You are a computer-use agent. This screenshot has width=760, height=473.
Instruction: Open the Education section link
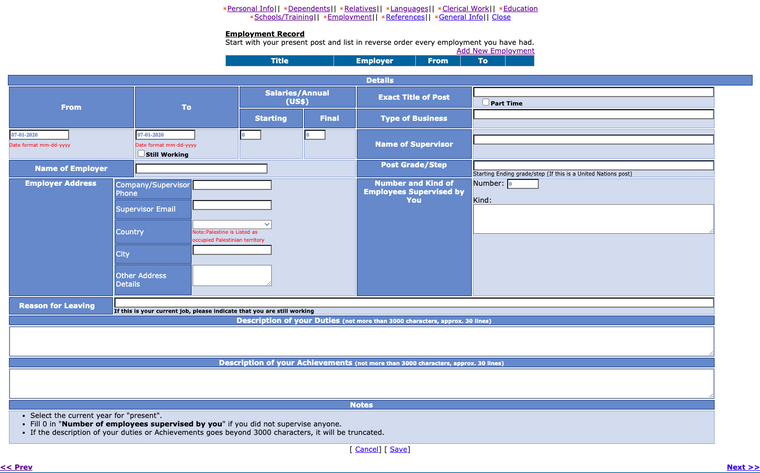(520, 8)
